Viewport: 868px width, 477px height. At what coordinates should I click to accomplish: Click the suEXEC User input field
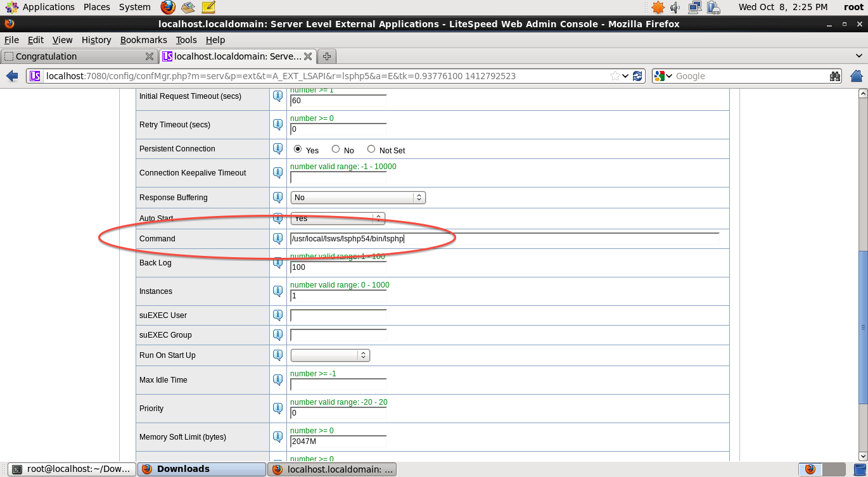click(338, 315)
